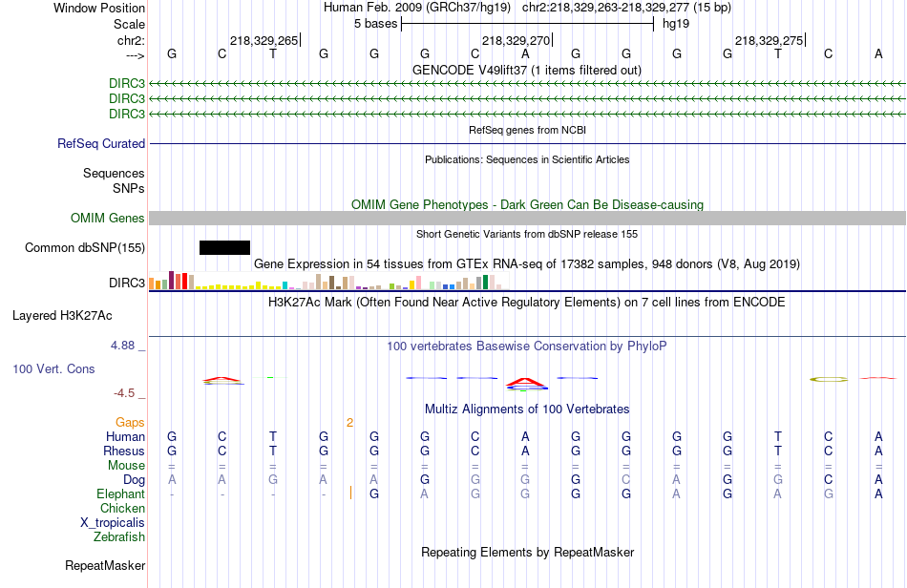Click the 5 bases scale bar
Image resolution: width=907 pixels, height=588 pixels.
pos(528,24)
